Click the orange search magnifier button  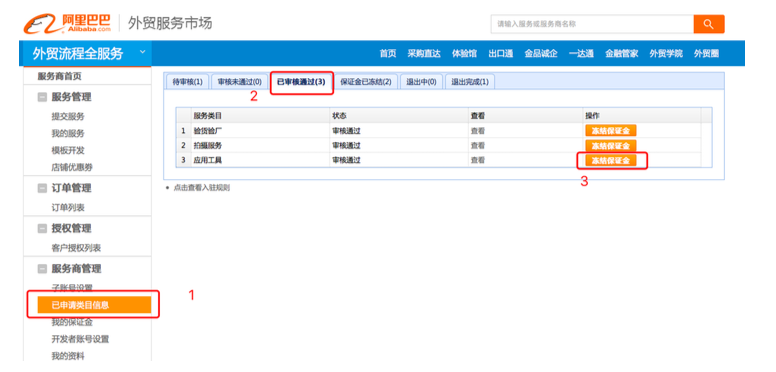(709, 24)
